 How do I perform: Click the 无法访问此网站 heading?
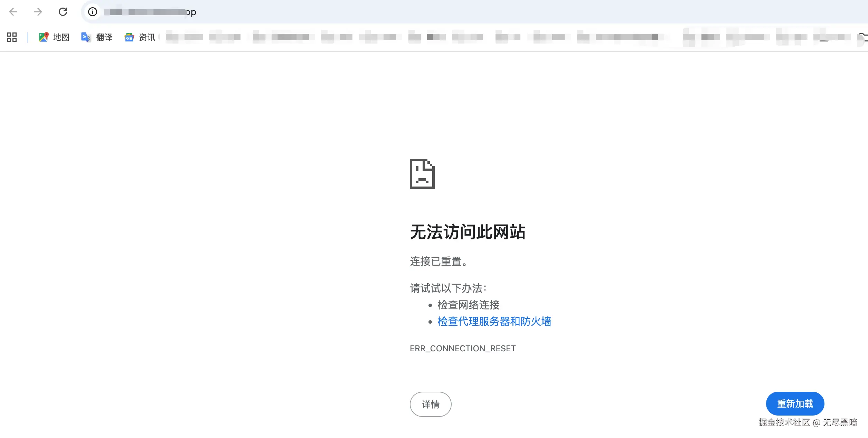(468, 232)
